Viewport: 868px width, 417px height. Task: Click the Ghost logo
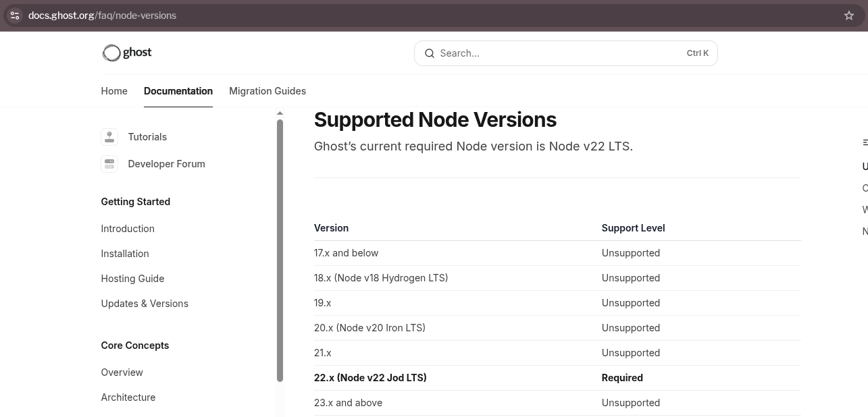click(126, 53)
